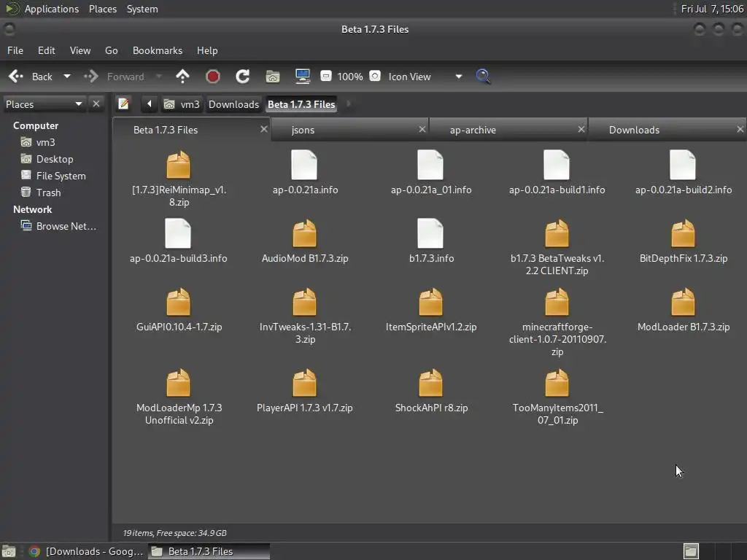
Task: Select the ap-0.0.21a-build2.info file icon
Action: [683, 165]
